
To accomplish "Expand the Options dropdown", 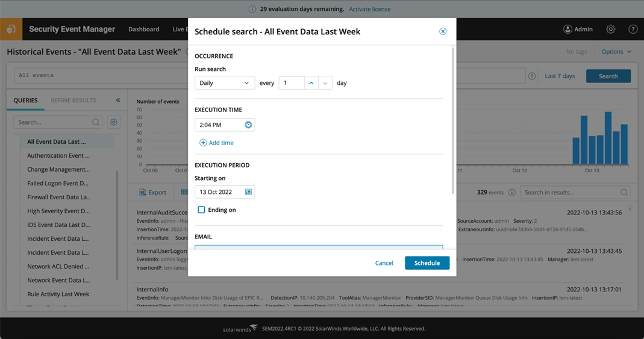I will pyautogui.click(x=616, y=52).
